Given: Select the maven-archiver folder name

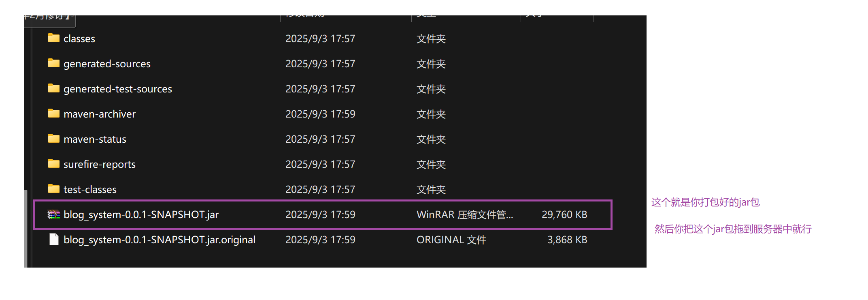Looking at the screenshot, I should tap(100, 114).
